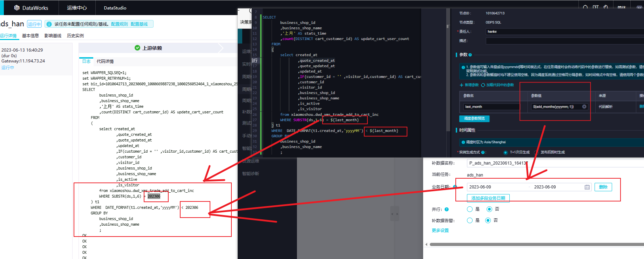644x259 pixels.
Task: Click the left arrow of the dialog scrollbar
Action: coord(426,245)
